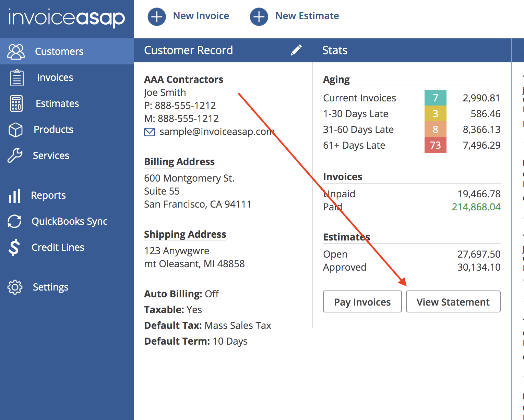Click the 61+ Days Late label

point(354,145)
